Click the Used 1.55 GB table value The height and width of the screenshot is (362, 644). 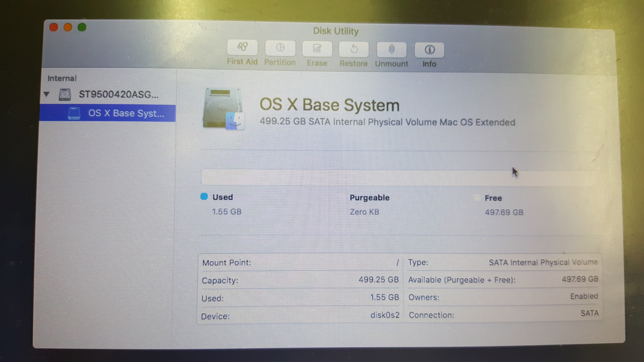click(385, 297)
